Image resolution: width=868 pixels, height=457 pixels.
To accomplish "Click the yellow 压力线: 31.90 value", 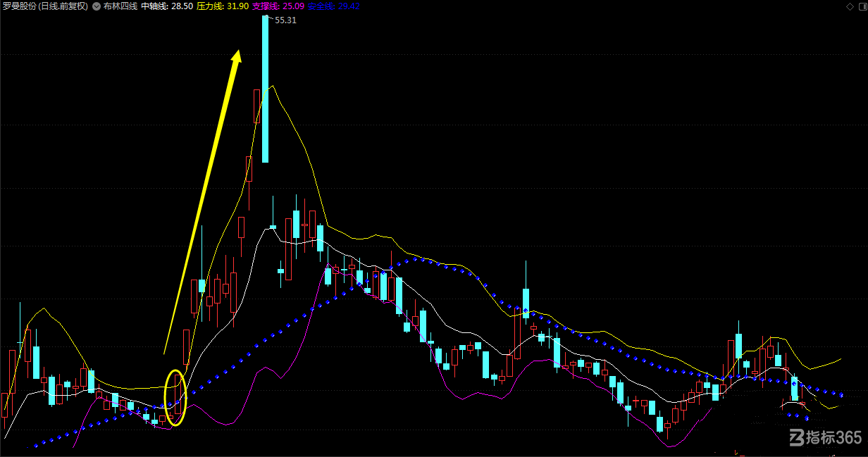I will pos(223,6).
